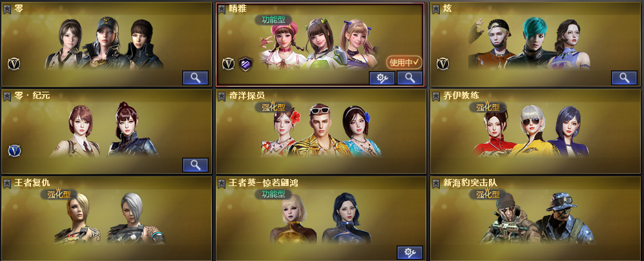
Task: Click blue V badge on 零·纪元 card
Action: click(x=14, y=151)
